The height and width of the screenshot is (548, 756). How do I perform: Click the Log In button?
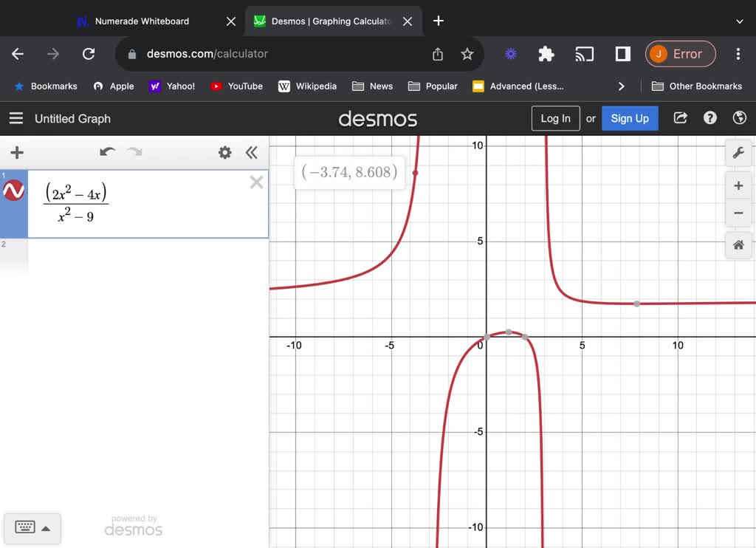coord(555,118)
